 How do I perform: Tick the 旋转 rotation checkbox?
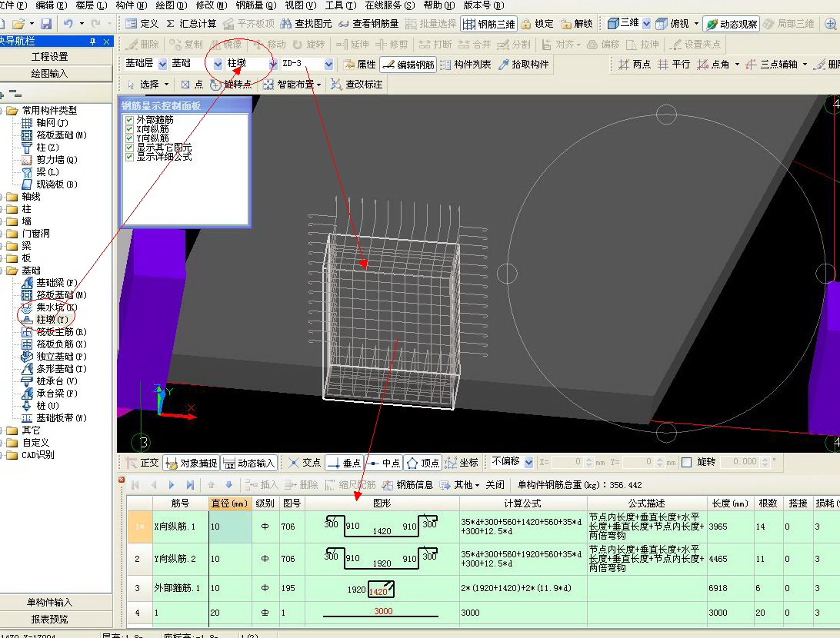(x=687, y=462)
